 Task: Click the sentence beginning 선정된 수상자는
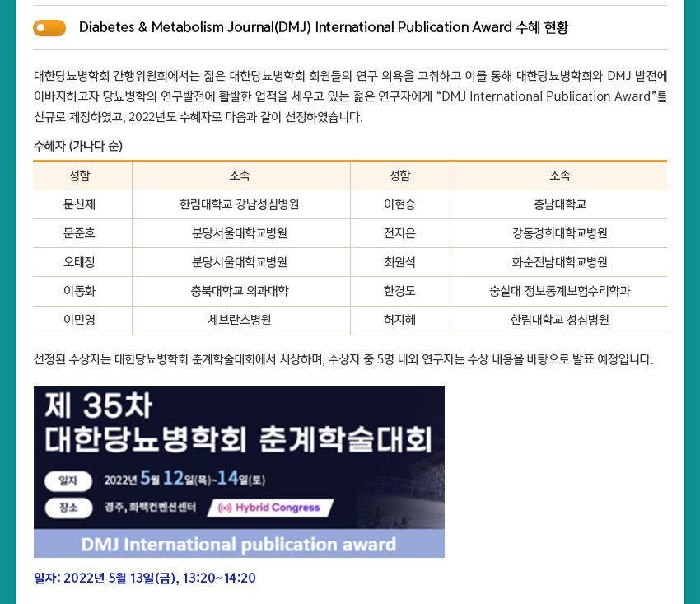343,359
